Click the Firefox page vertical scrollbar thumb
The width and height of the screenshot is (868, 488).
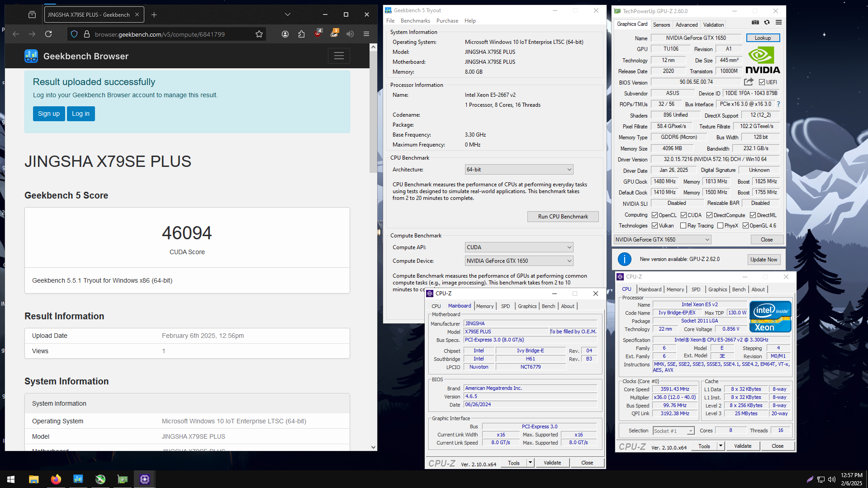point(373,112)
